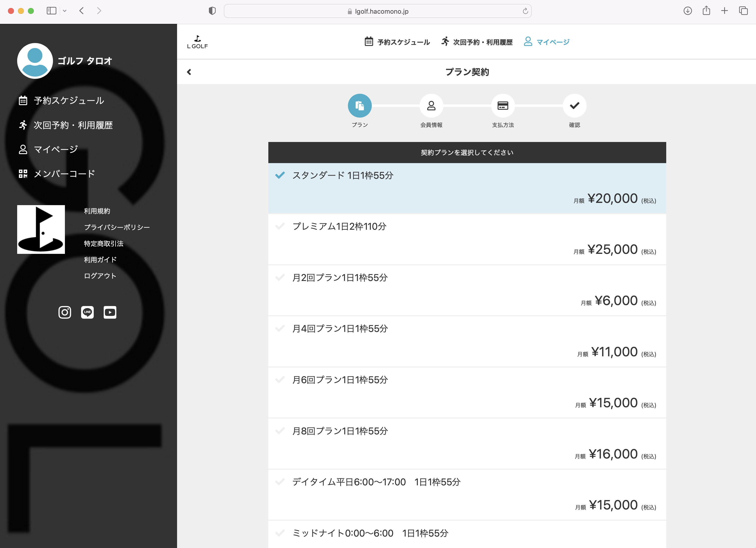Click the 支払方法 credit card step icon
The image size is (756, 548).
tap(503, 106)
